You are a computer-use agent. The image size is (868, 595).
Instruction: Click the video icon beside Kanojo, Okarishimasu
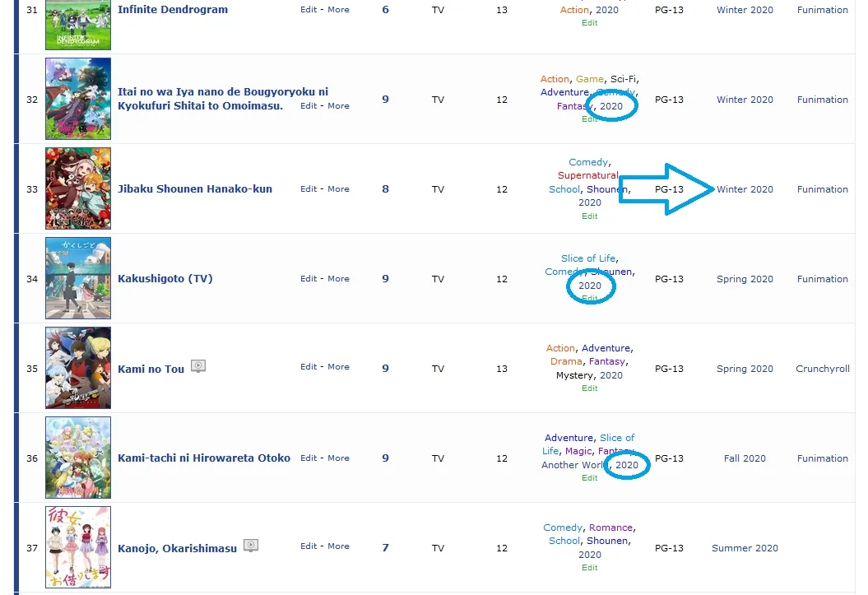pos(251,546)
